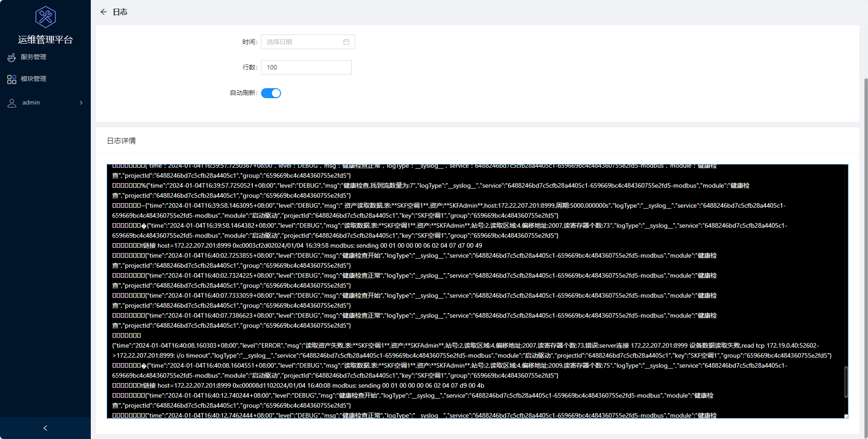Open the calendar icon in the date field
868x439 pixels.
(346, 42)
